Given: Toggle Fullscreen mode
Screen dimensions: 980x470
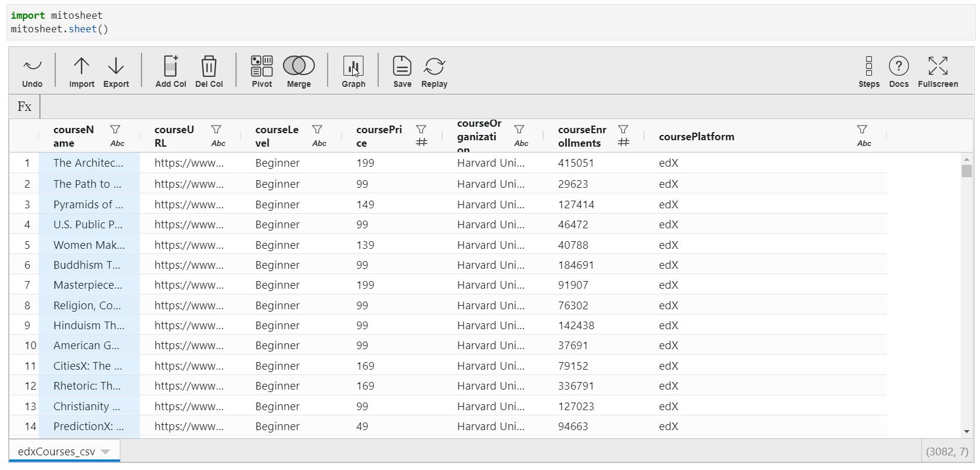Looking at the screenshot, I should point(938,66).
